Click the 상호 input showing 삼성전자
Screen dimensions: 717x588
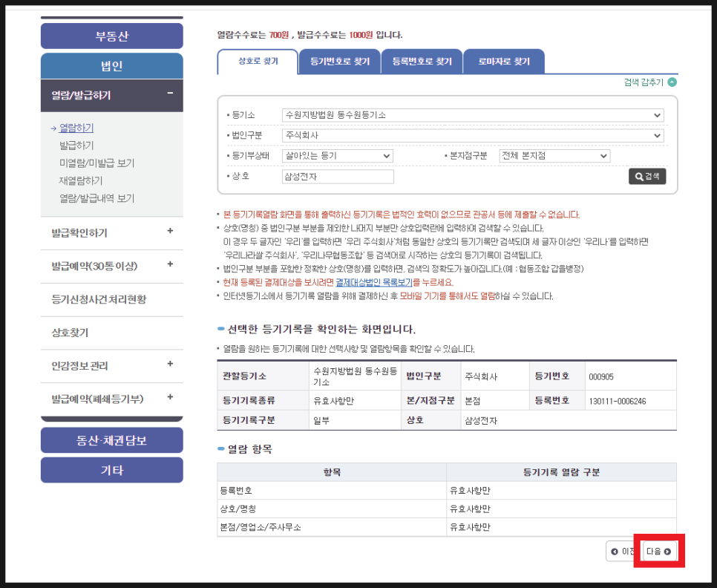338,176
